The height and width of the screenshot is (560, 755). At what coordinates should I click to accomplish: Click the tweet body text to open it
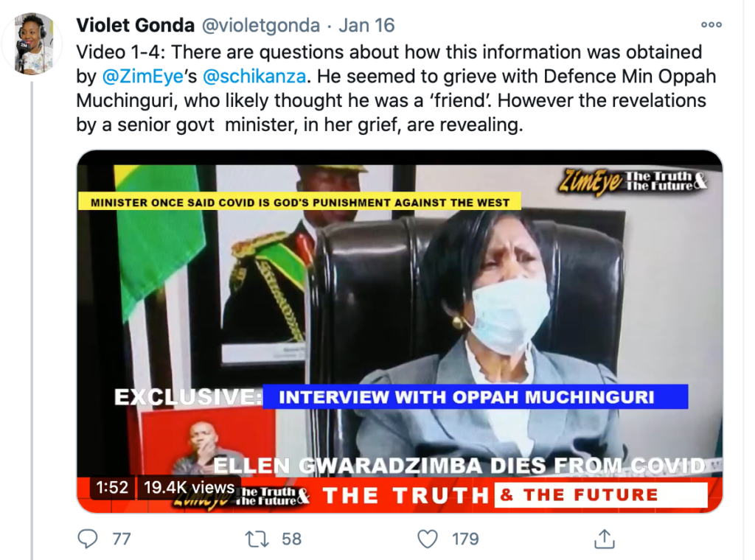pyautogui.click(x=396, y=88)
